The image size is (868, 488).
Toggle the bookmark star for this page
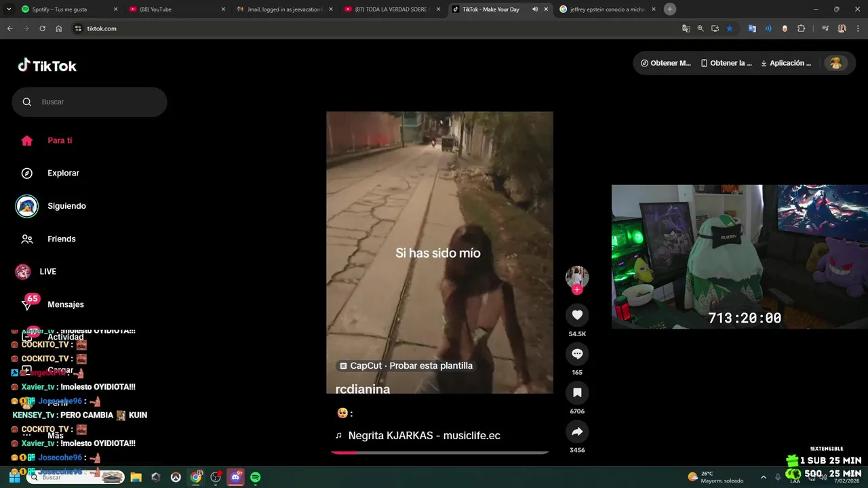pos(730,28)
